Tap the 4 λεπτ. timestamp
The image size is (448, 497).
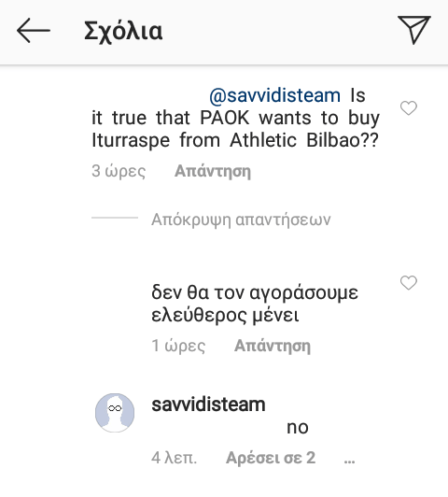175,458
